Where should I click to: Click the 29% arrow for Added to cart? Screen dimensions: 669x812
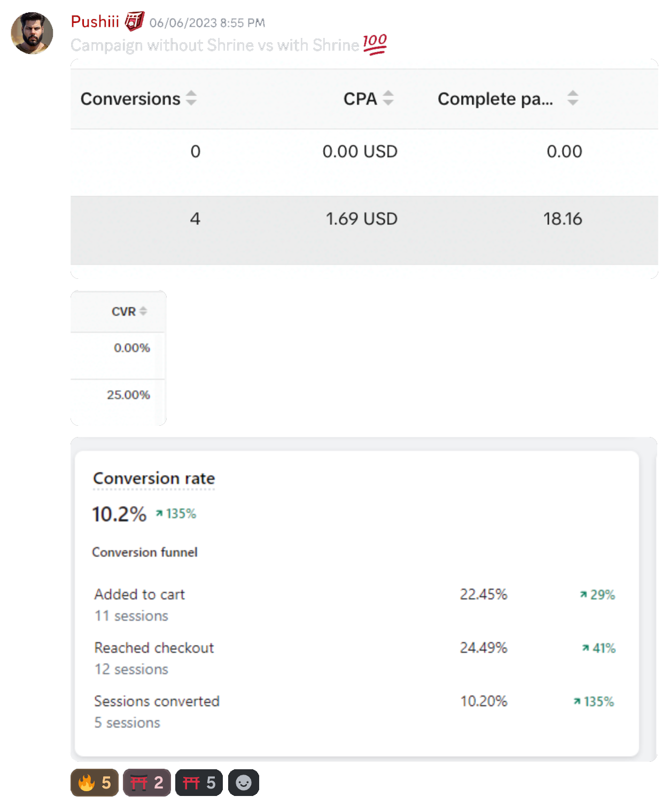click(584, 595)
